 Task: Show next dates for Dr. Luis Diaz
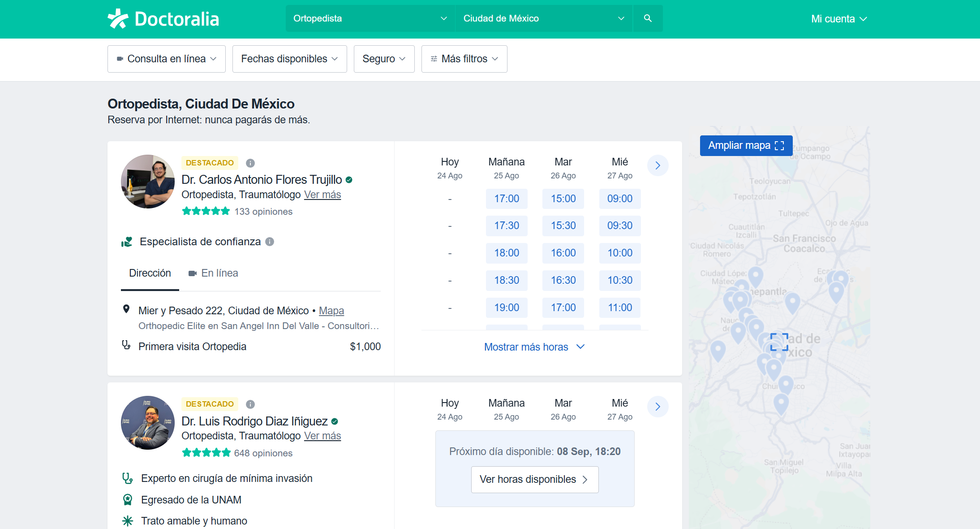pos(658,407)
